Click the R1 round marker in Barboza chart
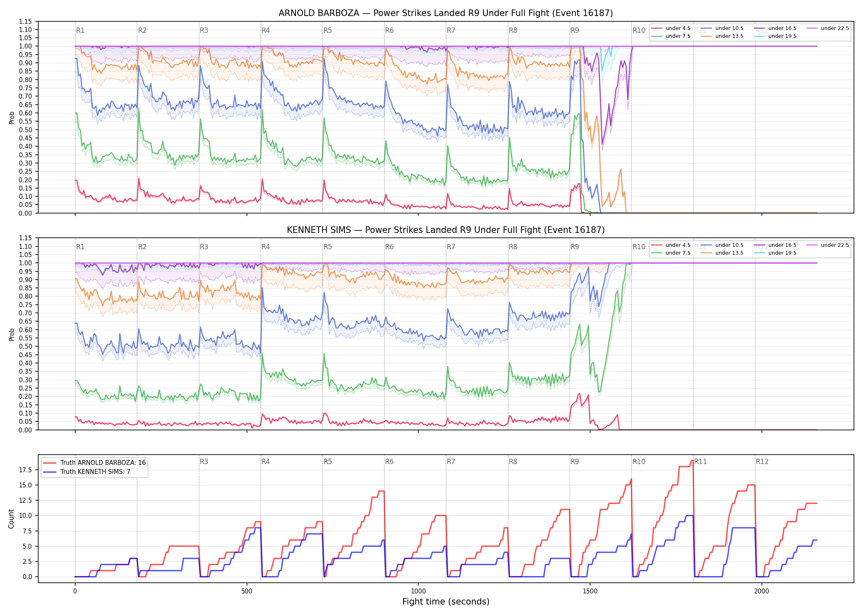Viewport: 863px width, 616px height. coord(80,30)
